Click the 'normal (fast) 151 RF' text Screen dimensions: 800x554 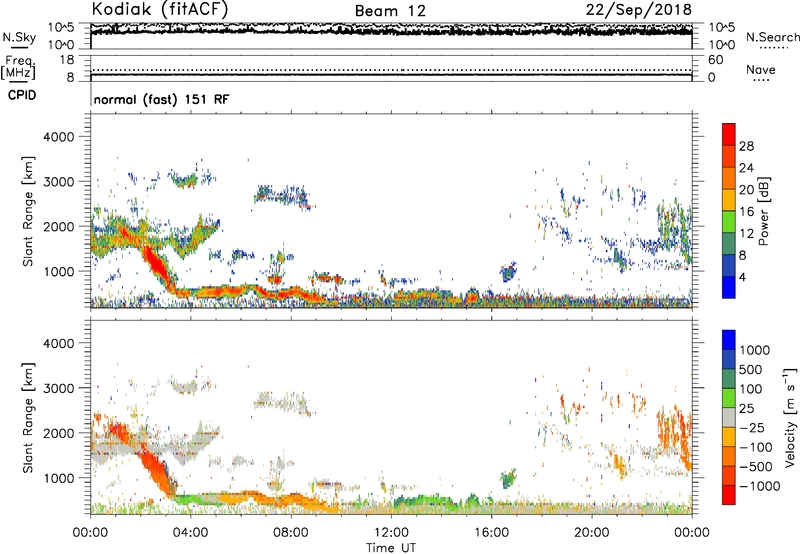pyautogui.click(x=161, y=99)
